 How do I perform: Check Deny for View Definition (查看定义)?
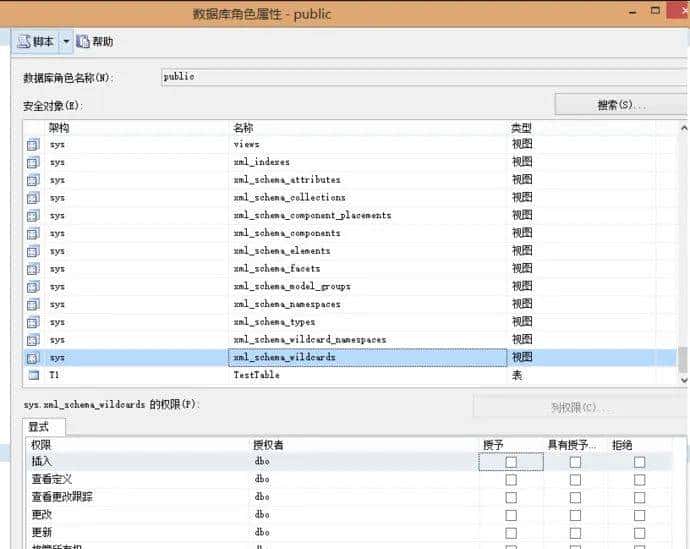(639, 479)
